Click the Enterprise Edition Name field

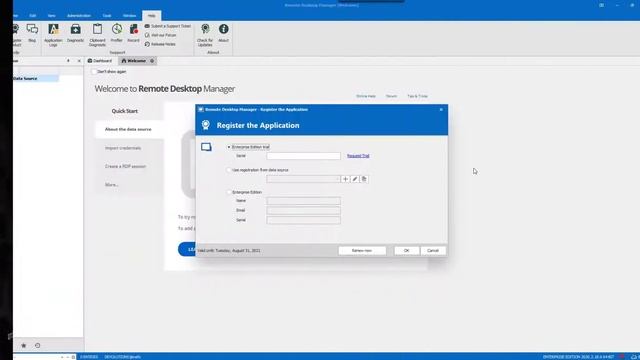pos(303,201)
